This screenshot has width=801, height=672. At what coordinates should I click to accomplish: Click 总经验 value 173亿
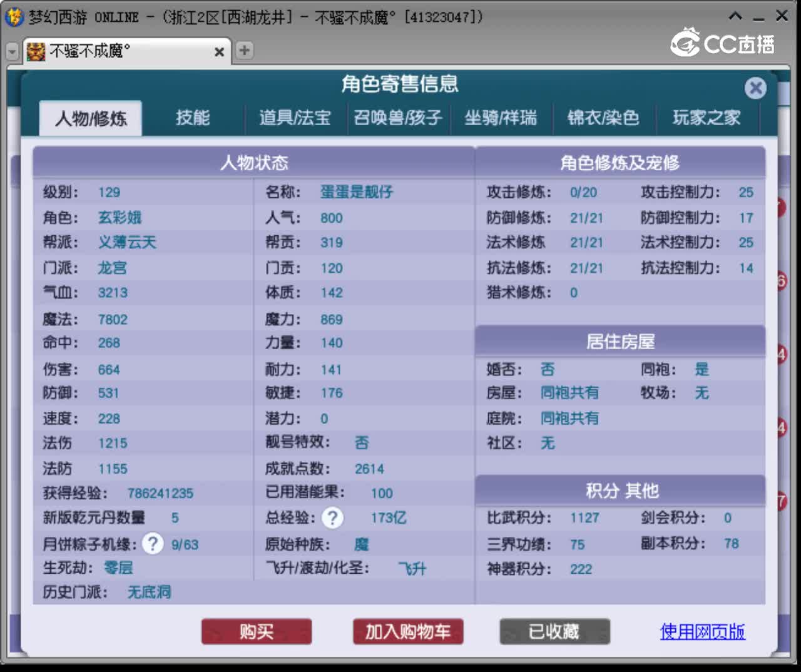[x=388, y=518]
